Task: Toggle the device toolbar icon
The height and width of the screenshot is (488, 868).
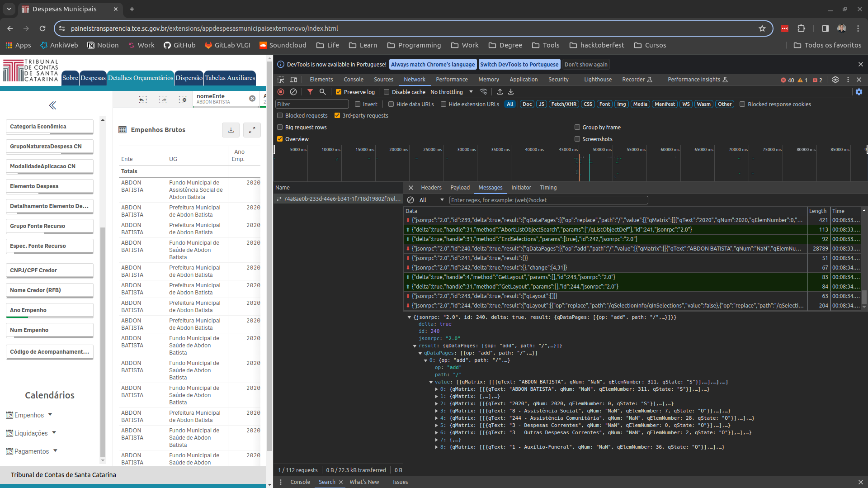Action: point(293,80)
